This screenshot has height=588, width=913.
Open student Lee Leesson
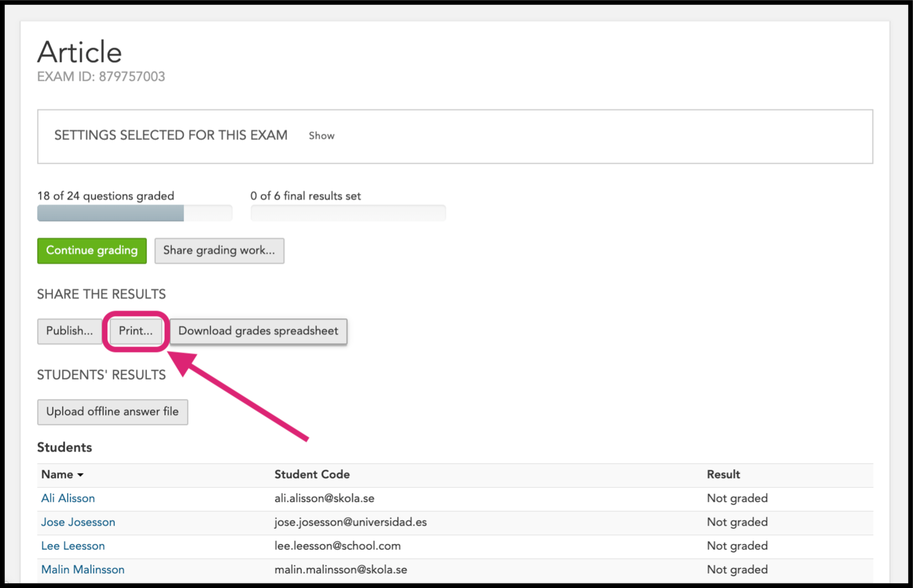coord(73,546)
